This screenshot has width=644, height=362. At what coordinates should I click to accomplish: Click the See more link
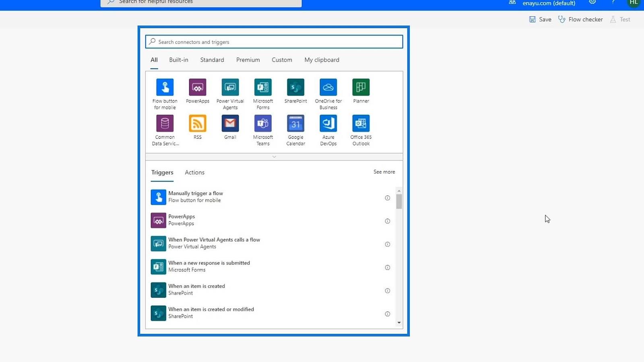pos(384,172)
